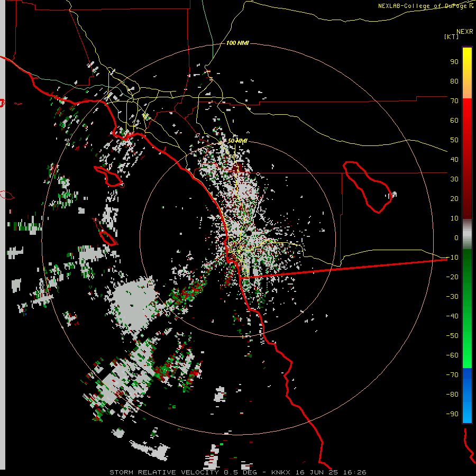Click the KNKX radar station identifier
476x476 pixels.
click(280, 472)
